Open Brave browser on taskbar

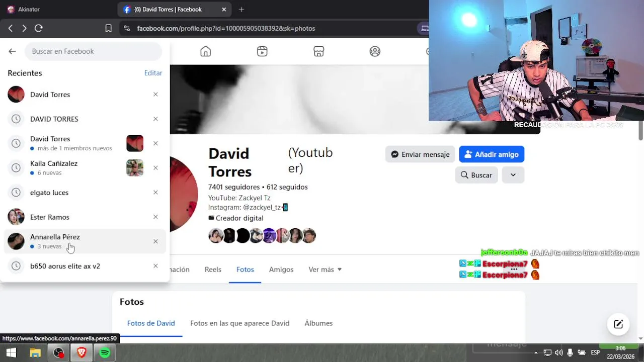(82, 353)
